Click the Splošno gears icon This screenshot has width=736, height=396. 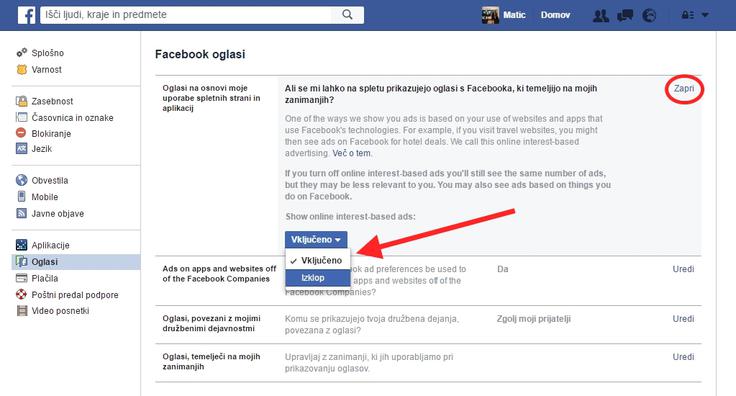[22, 53]
